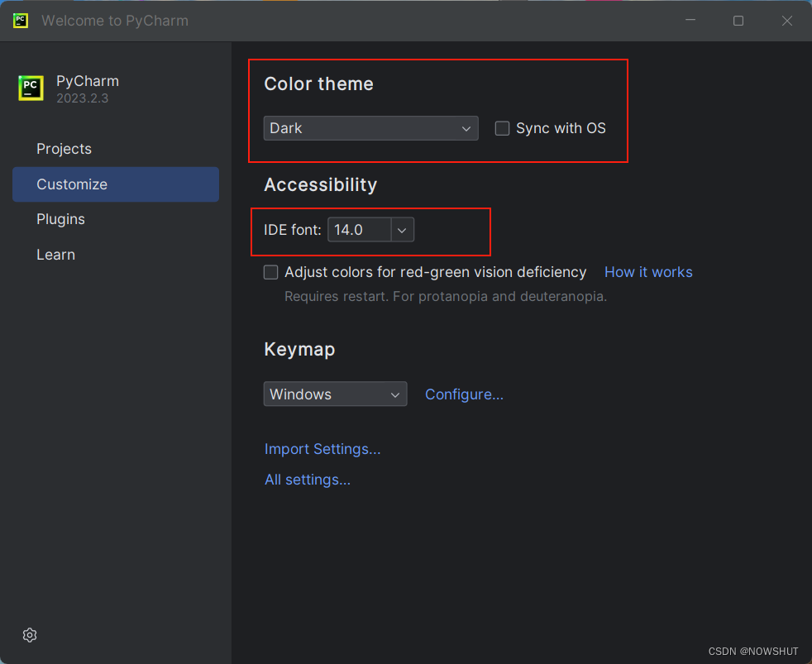Image resolution: width=812 pixels, height=664 pixels.
Task: Click the Accessibility heading
Action: [321, 185]
